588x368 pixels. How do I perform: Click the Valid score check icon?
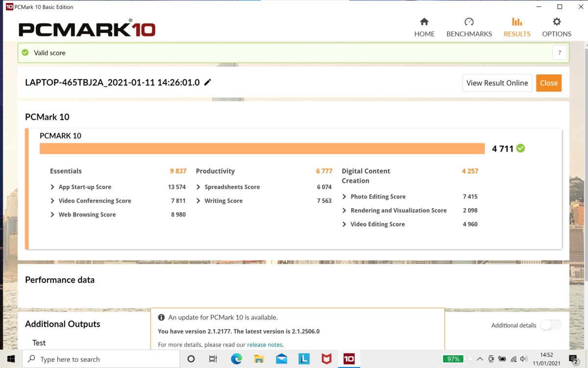(x=25, y=53)
